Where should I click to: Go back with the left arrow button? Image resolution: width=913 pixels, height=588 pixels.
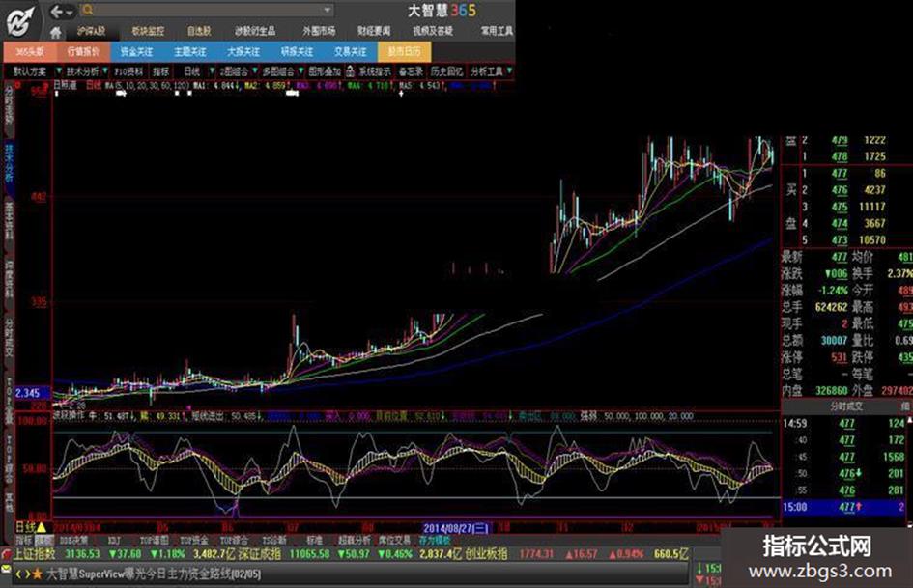[x=56, y=11]
